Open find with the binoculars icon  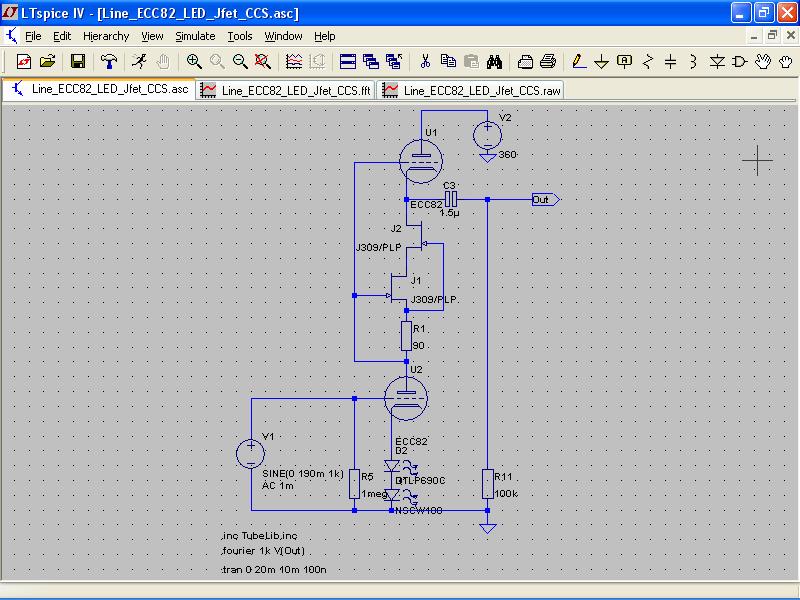[494, 62]
